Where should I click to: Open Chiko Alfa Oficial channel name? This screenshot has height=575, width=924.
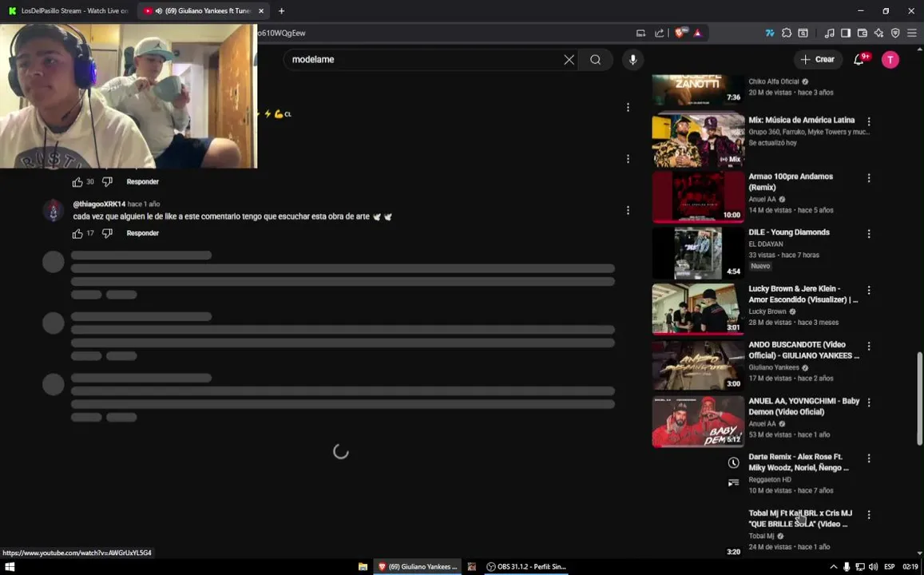774,82
